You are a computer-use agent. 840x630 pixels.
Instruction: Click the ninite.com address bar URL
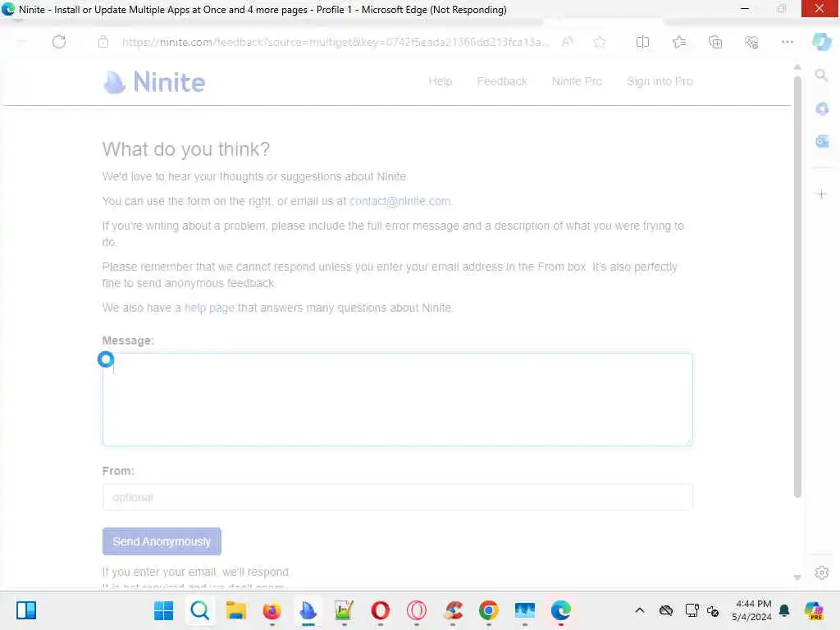click(335, 42)
